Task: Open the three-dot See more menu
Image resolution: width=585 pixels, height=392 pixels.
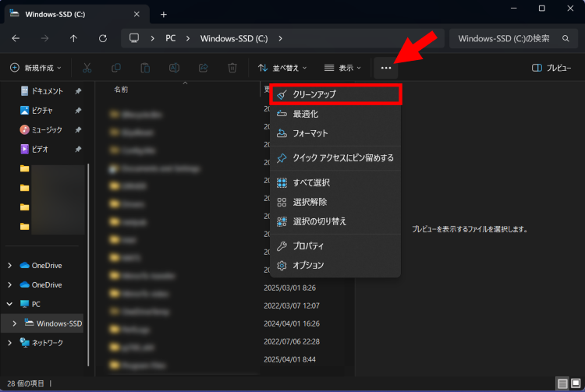Action: [x=386, y=68]
